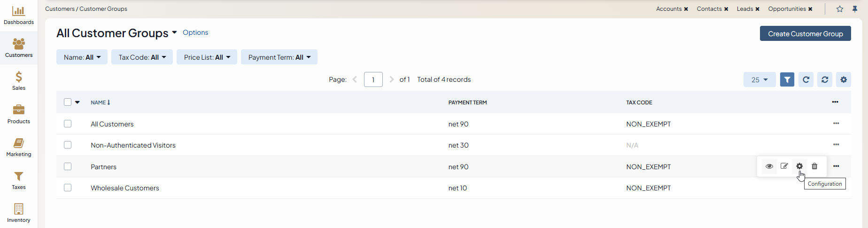Open the Marketing sidebar menu

19,147
